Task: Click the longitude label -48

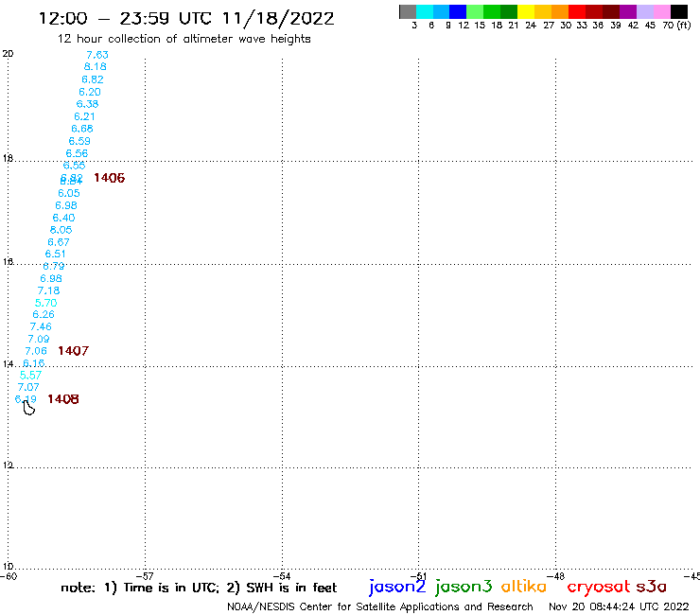Action: point(556,576)
